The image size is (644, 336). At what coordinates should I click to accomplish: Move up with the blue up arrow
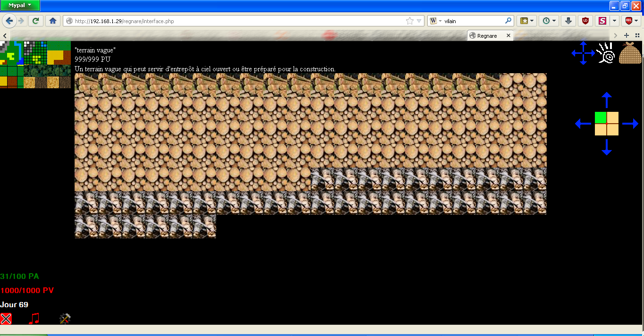(607, 100)
